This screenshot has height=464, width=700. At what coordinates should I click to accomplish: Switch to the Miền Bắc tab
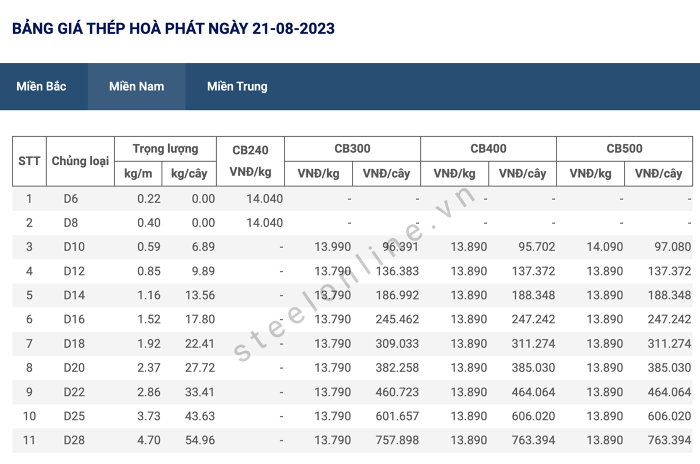(41, 86)
